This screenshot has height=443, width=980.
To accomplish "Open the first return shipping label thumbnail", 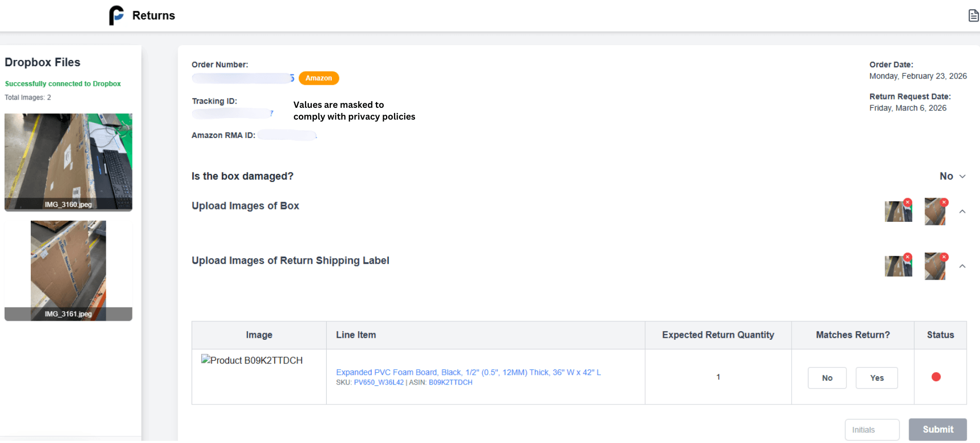I will [x=898, y=266].
